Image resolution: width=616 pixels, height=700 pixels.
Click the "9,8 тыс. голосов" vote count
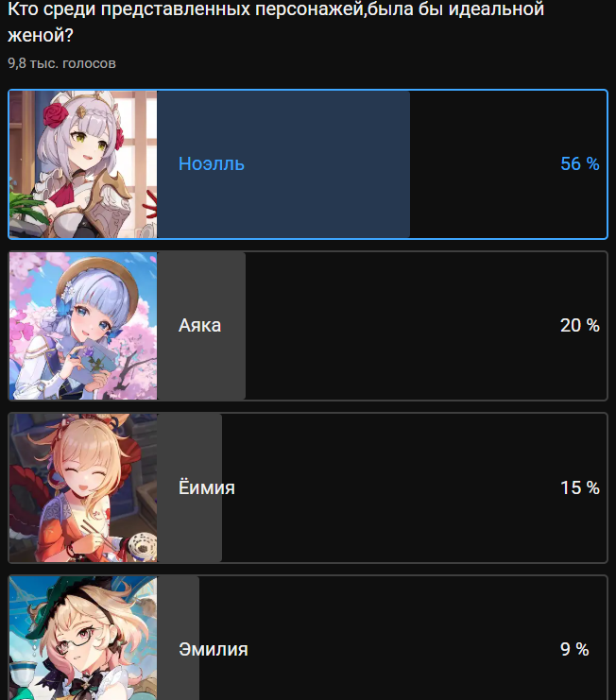pos(61,63)
